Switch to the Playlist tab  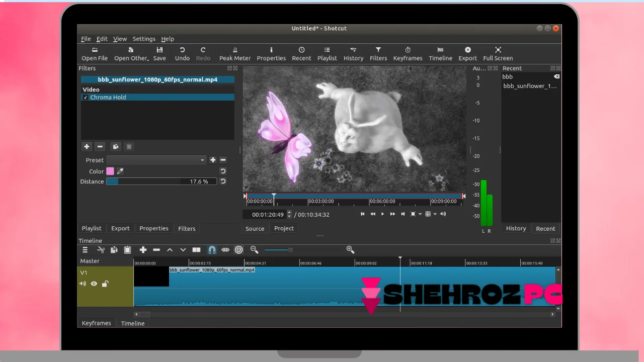coord(92,228)
